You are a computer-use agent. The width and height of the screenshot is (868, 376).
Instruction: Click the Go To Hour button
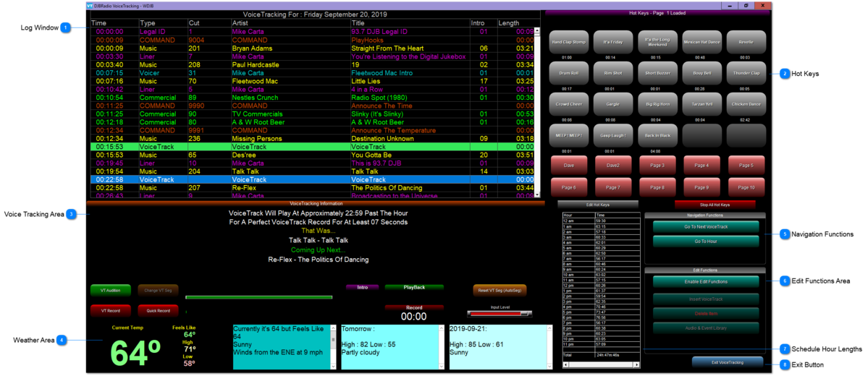tap(706, 241)
